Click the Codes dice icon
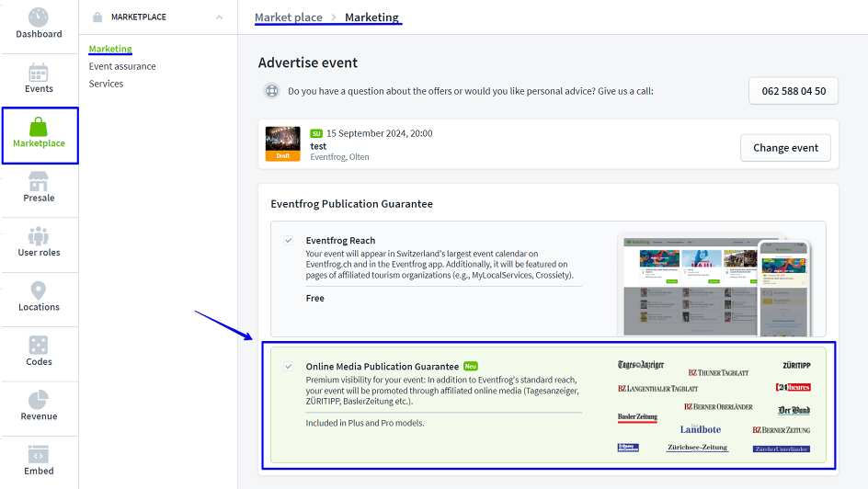 point(39,345)
